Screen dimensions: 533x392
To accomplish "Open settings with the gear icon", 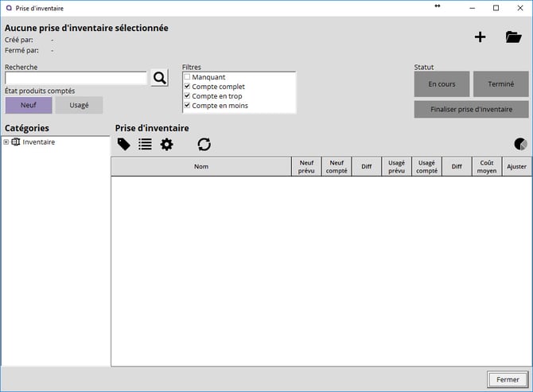I will [x=166, y=144].
